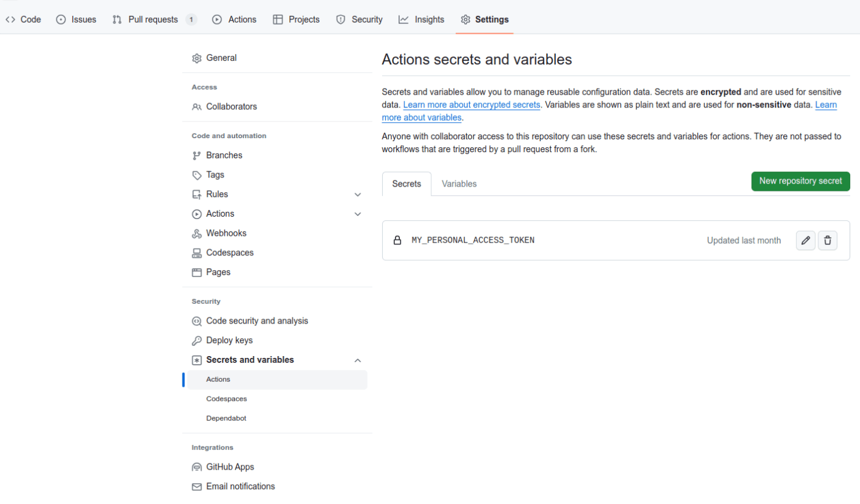The height and width of the screenshot is (504, 860).
Task: Click the Email notifications envelope icon
Action: point(197,487)
